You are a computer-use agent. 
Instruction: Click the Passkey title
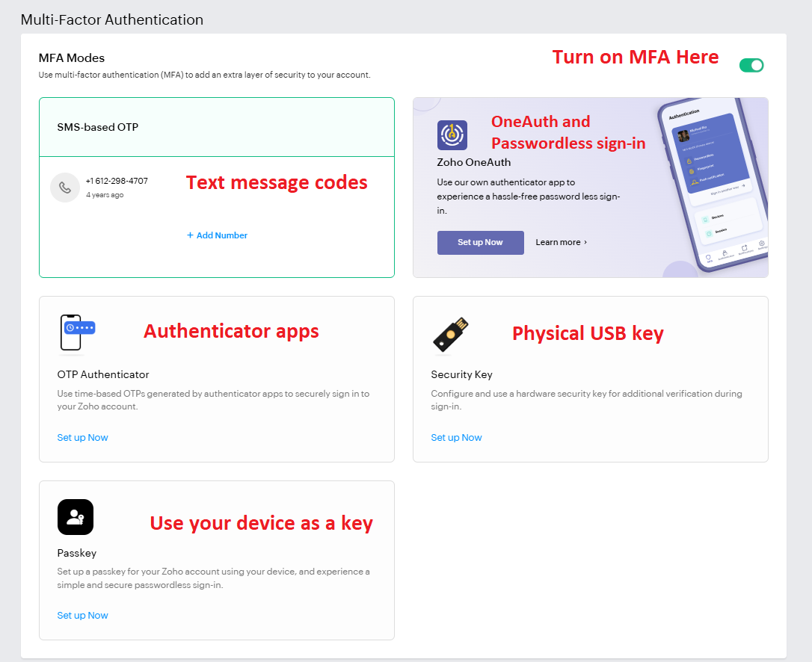point(77,553)
